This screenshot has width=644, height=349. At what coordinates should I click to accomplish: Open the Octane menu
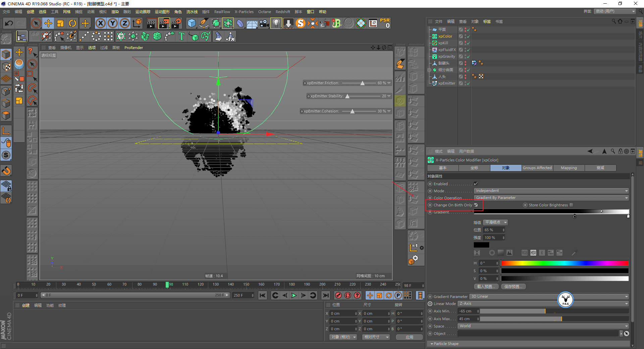point(264,12)
